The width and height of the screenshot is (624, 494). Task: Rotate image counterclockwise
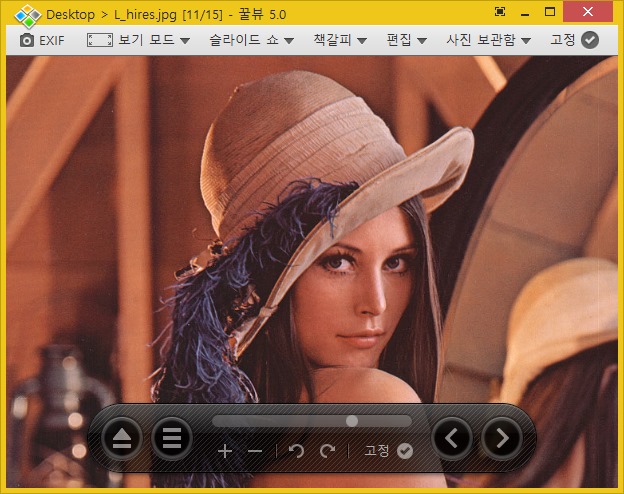point(296,451)
